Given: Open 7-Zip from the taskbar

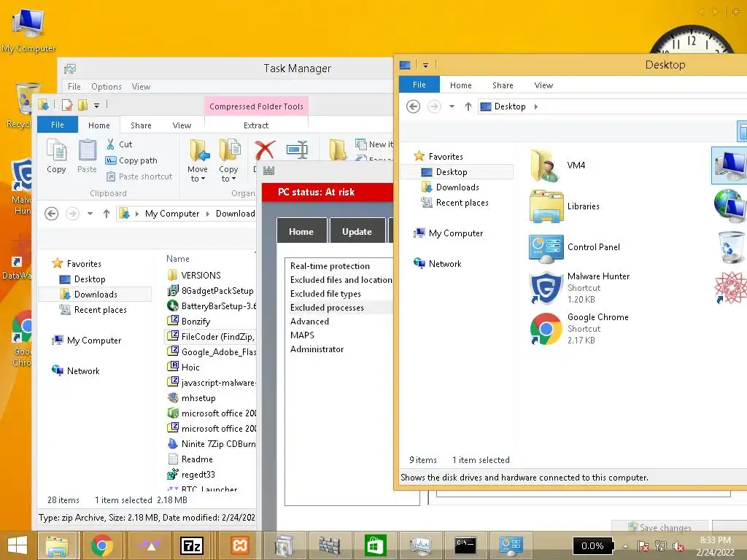Looking at the screenshot, I should pyautogui.click(x=192, y=545).
